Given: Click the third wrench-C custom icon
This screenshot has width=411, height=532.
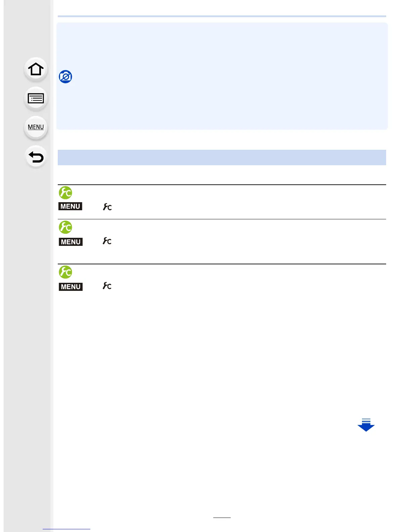Looking at the screenshot, I should [x=107, y=286].
